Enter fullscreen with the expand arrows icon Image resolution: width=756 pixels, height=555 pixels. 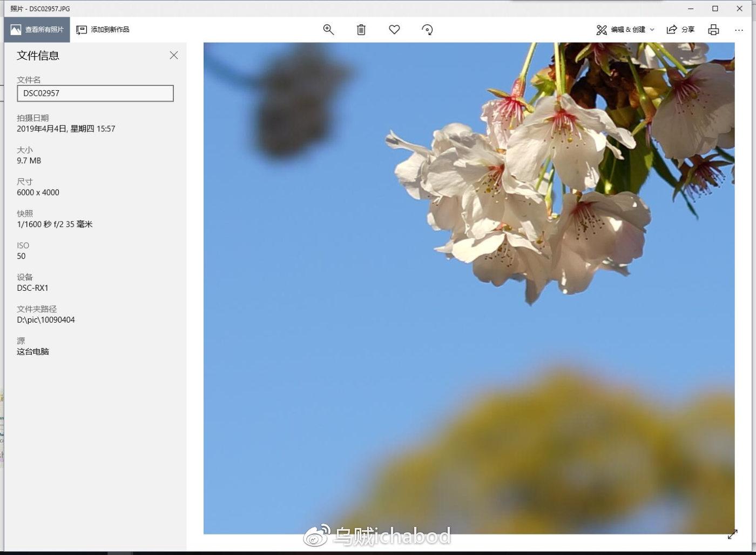coord(732,534)
